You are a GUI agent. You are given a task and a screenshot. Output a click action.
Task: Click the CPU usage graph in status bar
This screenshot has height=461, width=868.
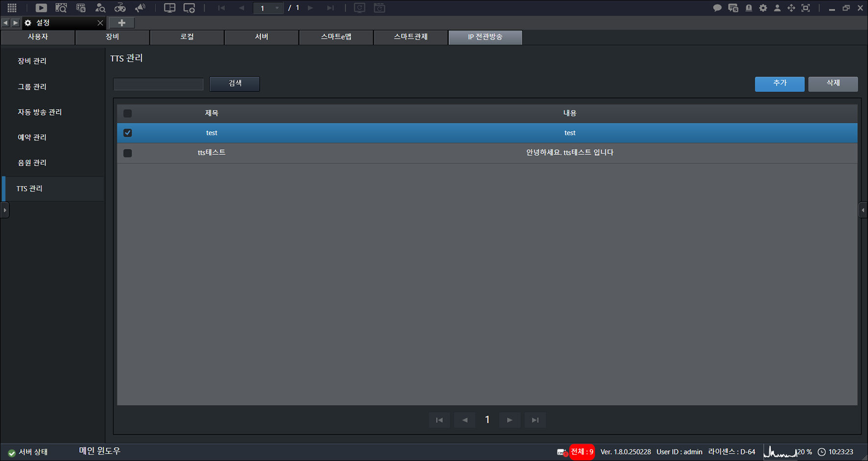pos(781,452)
